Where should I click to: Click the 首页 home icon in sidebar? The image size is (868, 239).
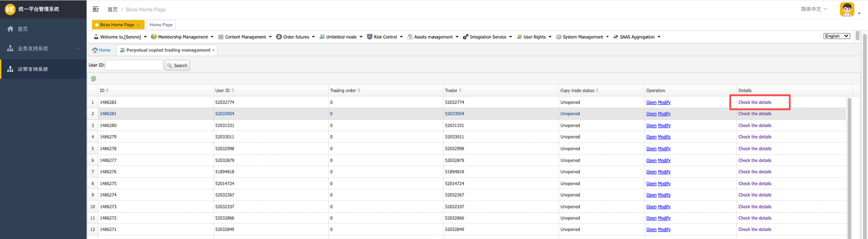click(x=10, y=29)
